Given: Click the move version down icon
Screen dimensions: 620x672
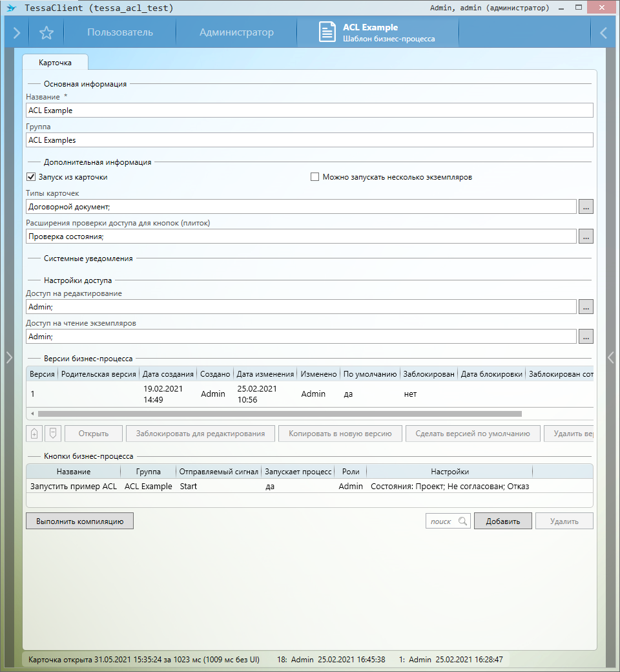Looking at the screenshot, I should tap(53, 434).
